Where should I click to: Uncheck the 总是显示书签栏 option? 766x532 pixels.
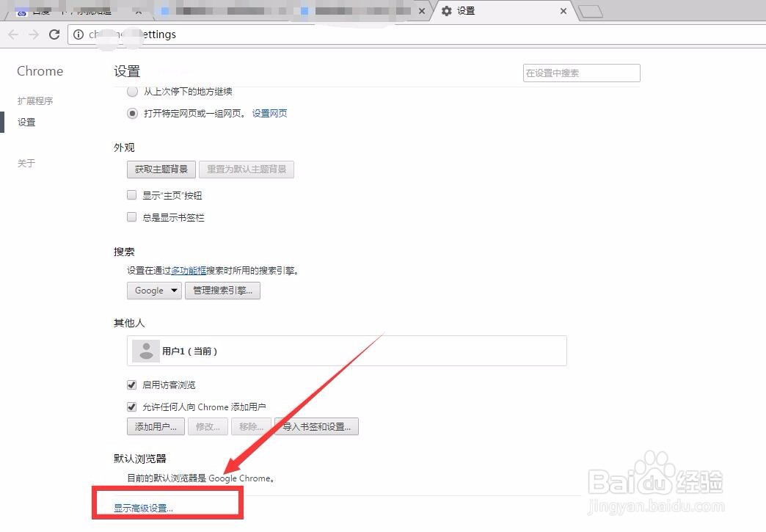click(x=131, y=217)
